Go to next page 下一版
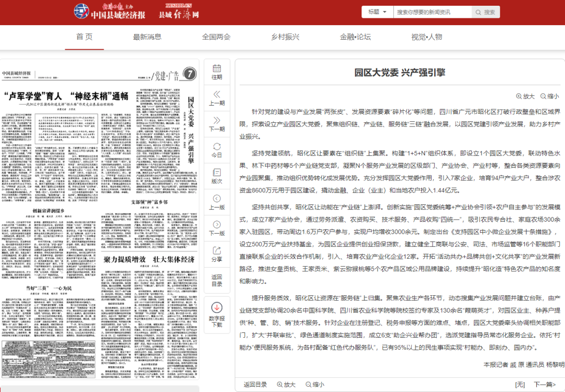 (217, 228)
